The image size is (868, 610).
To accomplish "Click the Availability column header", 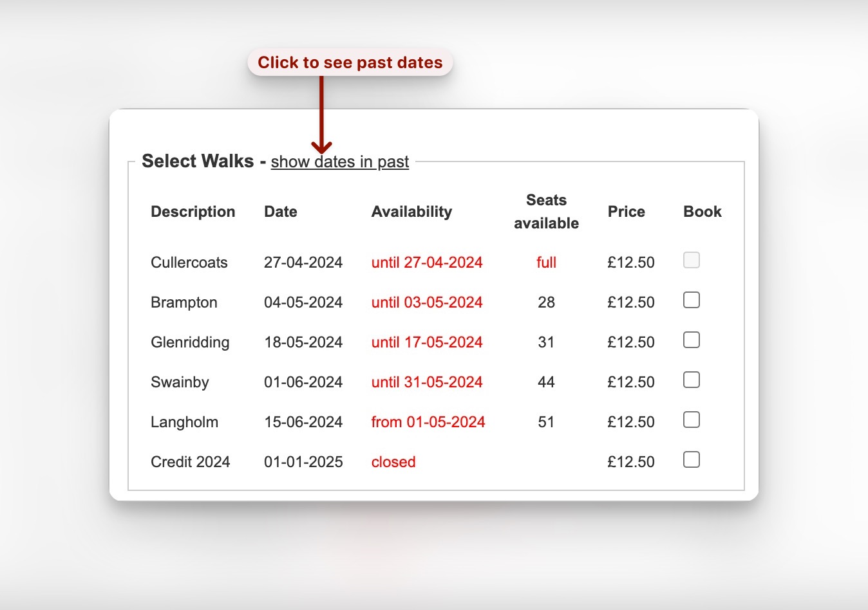I will (x=411, y=212).
